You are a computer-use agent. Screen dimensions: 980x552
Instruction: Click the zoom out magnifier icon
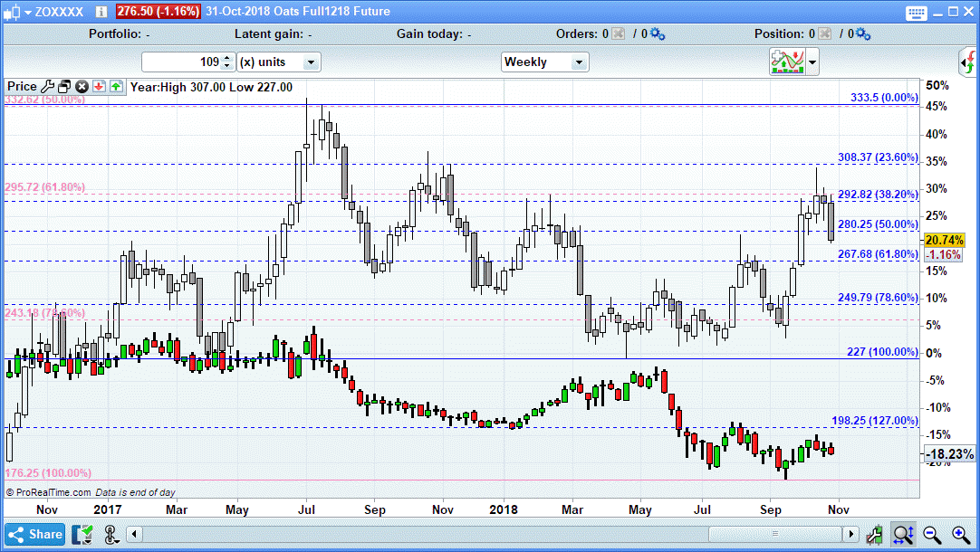click(x=932, y=535)
